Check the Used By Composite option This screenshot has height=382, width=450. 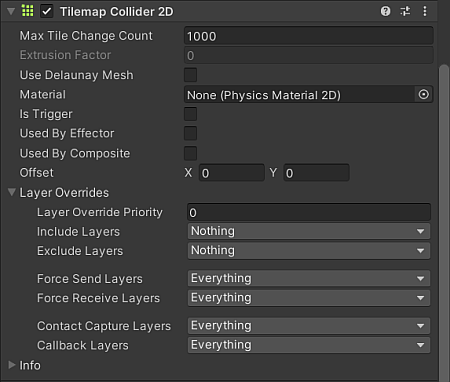click(190, 153)
